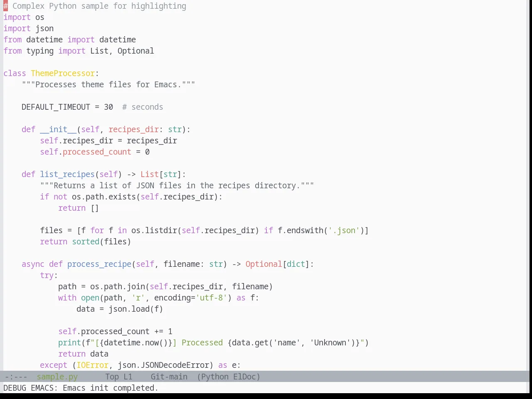532x399 pixels.
Task: Click DEFAULT_TIMEOUT constant name
Action: coord(56,107)
